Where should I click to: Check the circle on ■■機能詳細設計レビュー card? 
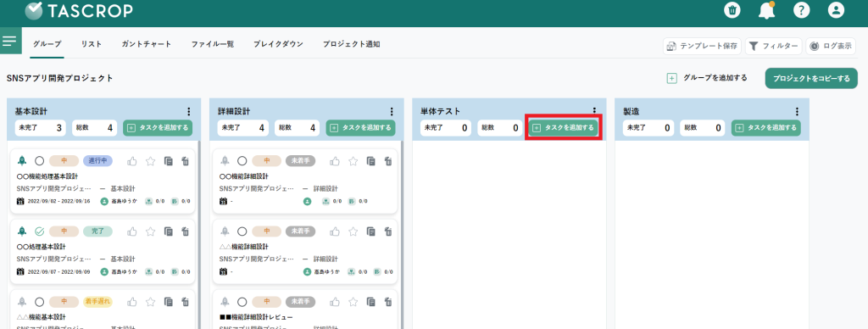point(242,302)
